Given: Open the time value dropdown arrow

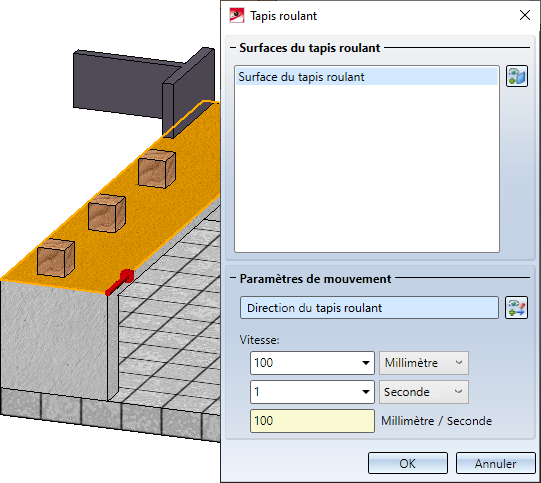Looking at the screenshot, I should coord(366,392).
